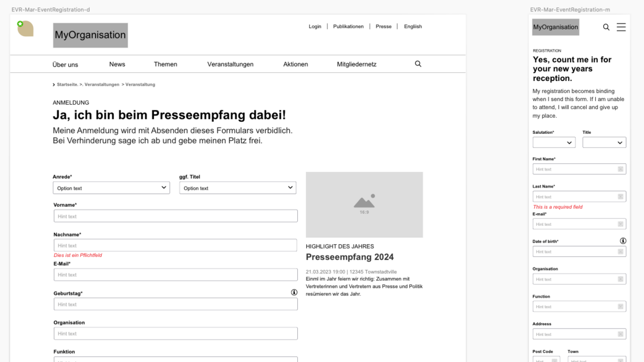Expand the ggf. Titel dropdown

click(x=238, y=188)
